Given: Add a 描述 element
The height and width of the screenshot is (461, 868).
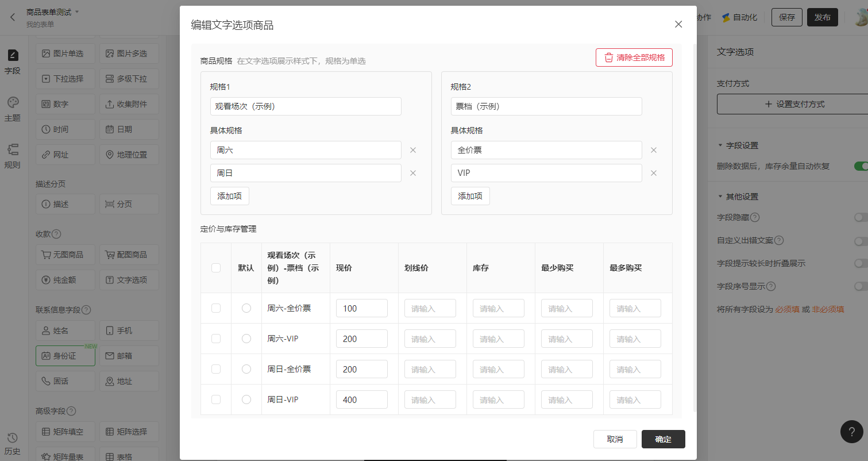Looking at the screenshot, I should tap(65, 204).
